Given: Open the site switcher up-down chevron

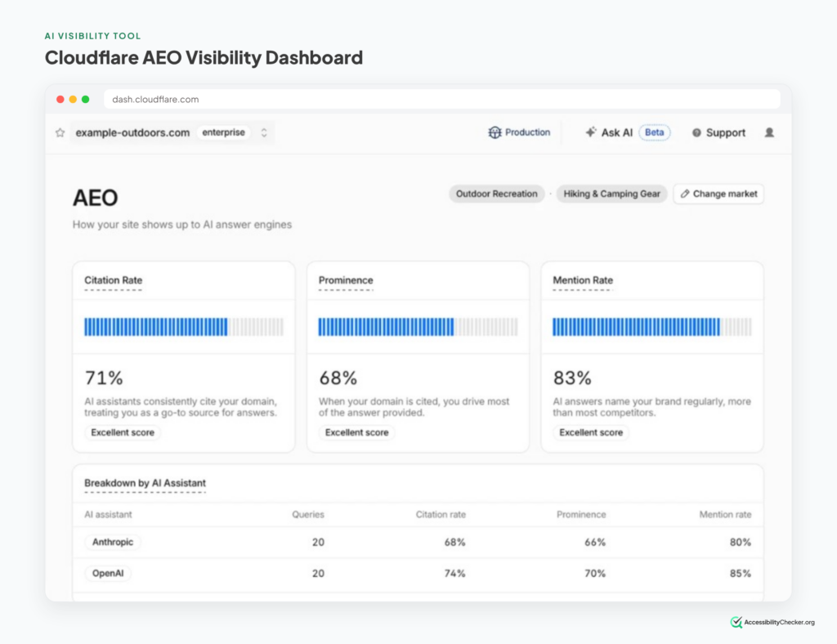Looking at the screenshot, I should point(264,133).
